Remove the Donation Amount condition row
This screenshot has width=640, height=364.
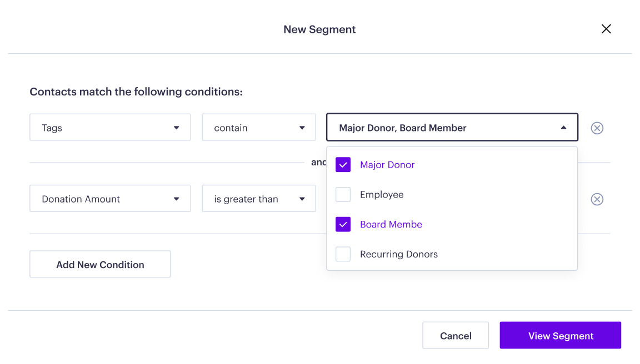pos(597,199)
